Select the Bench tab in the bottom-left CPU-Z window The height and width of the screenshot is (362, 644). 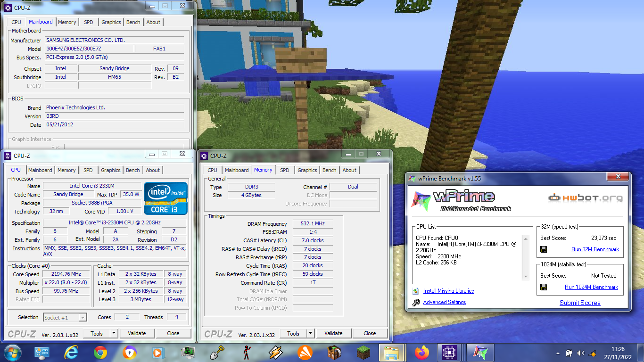tap(133, 170)
